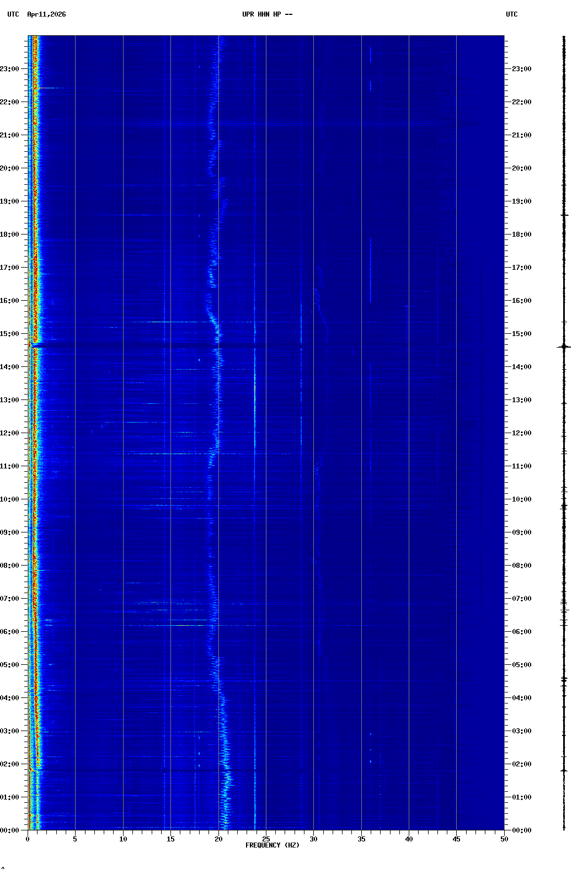Select the 02:00 mark on left axis
Screen dimensions: 588x874
(10, 764)
